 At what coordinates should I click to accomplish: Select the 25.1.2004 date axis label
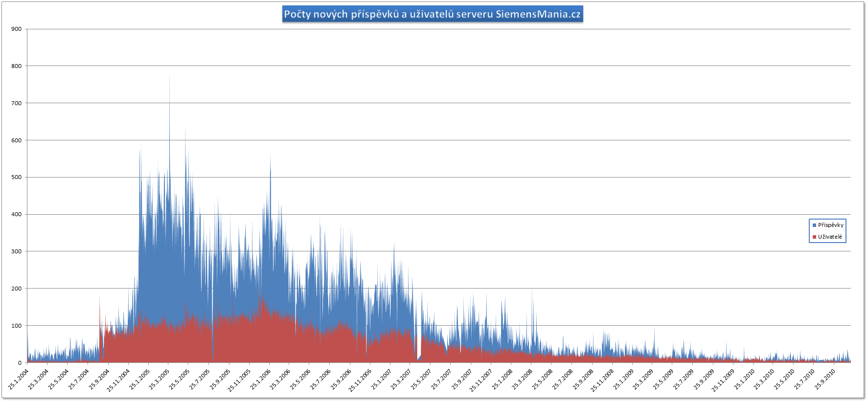pos(18,380)
